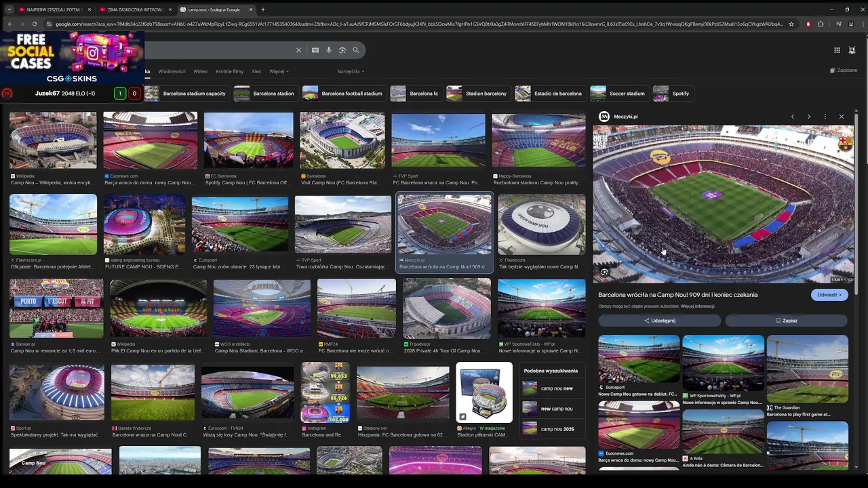Open the Krótkie filmy search tab
This screenshot has height=488, width=868.
click(x=229, y=71)
